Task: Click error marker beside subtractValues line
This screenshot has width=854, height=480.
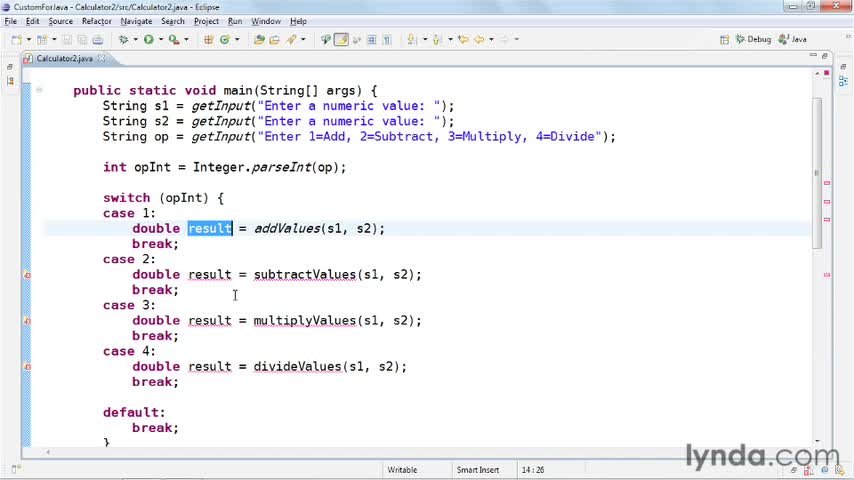Action: tap(27, 275)
